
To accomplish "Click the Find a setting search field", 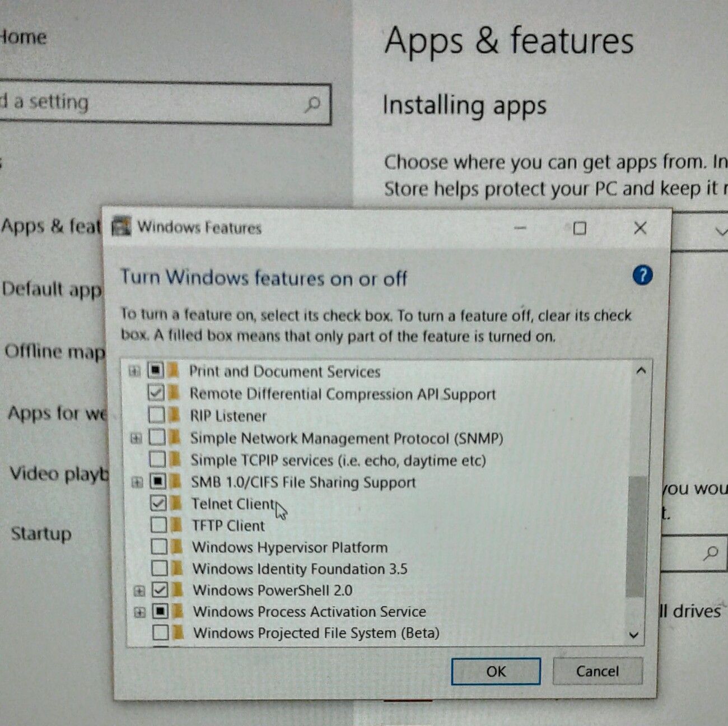I will coord(165,103).
